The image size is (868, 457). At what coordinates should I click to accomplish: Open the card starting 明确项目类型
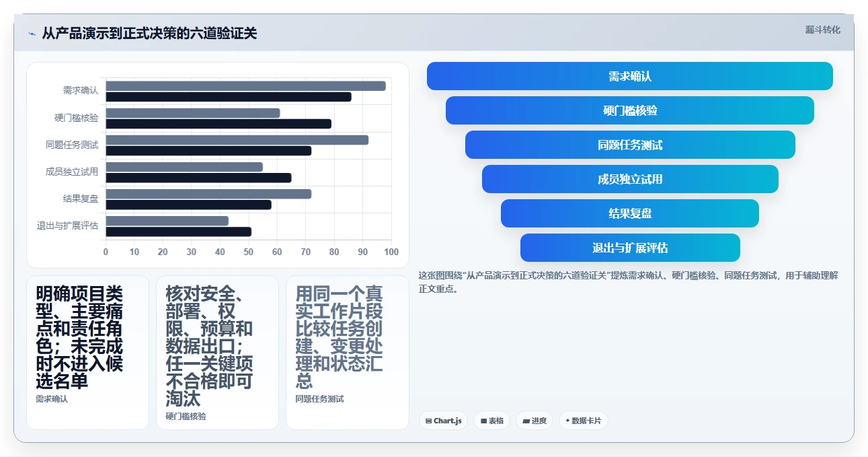click(87, 353)
